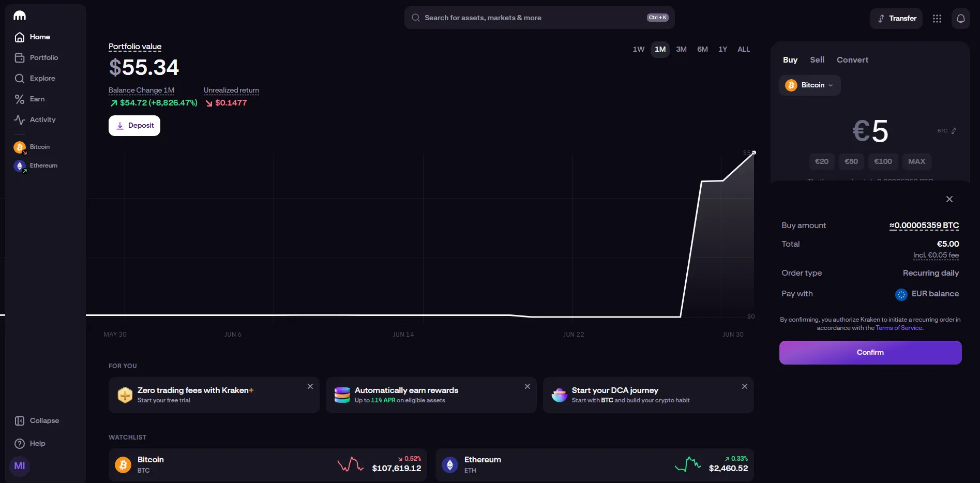This screenshot has width=980, height=483.
Task: Open the notifications bell
Action: (x=960, y=19)
